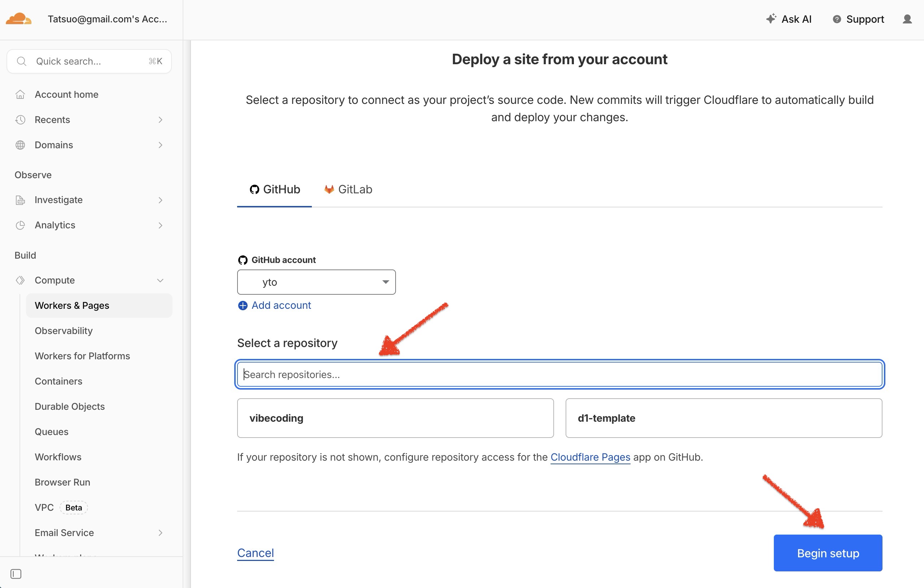Open Email Service sidebar item
The image size is (924, 588).
99,533
